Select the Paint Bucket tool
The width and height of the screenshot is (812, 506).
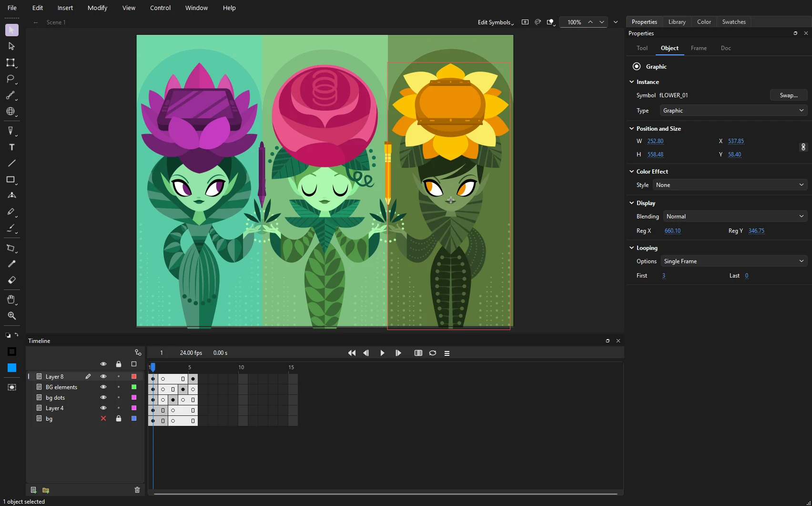point(10,248)
